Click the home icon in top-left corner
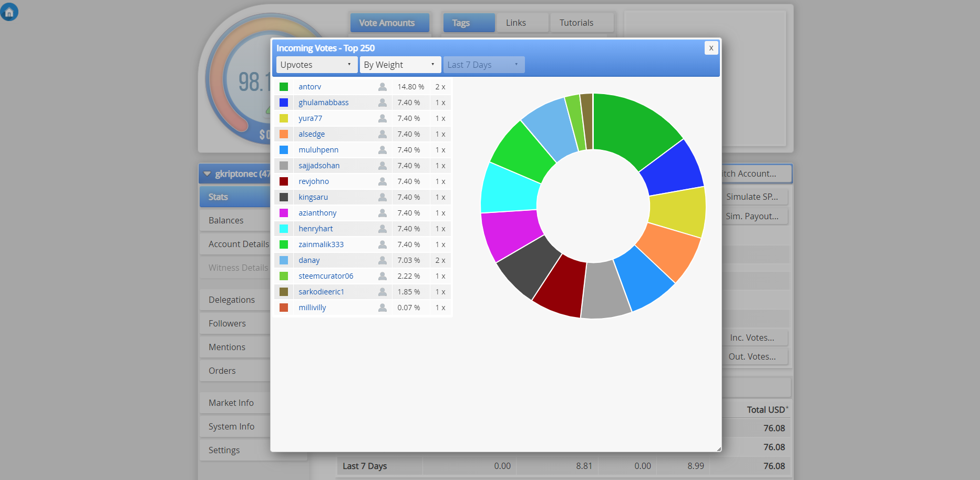The width and height of the screenshot is (980, 480). (x=9, y=12)
